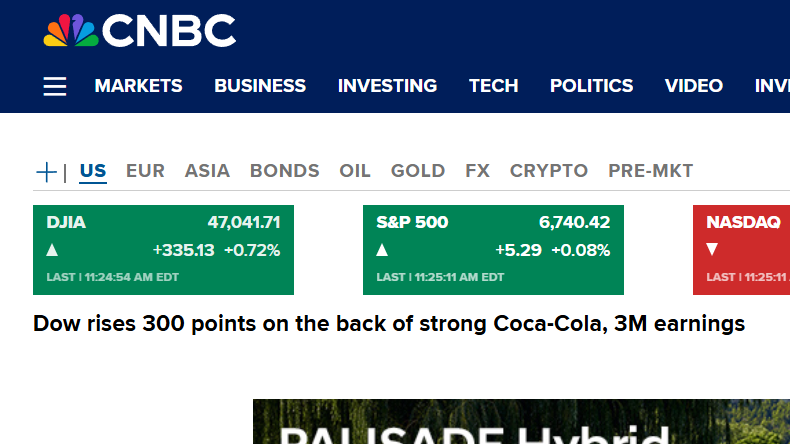Navigate to Politics
This screenshot has height=444, width=790.
(x=591, y=86)
